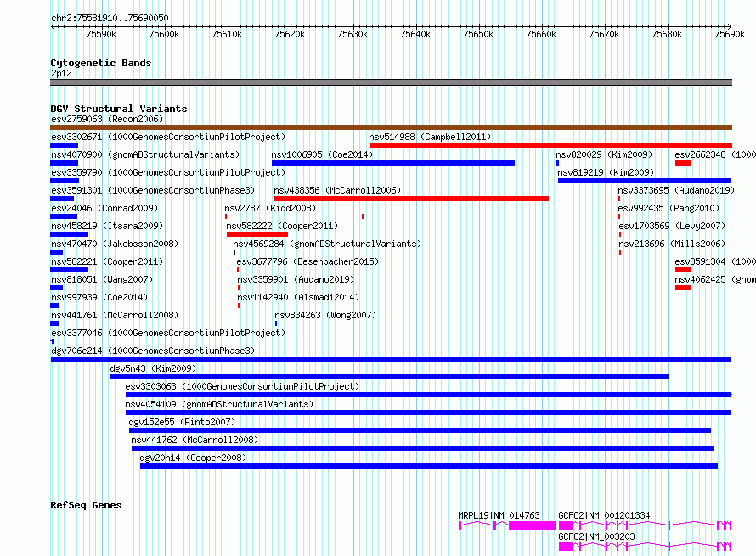
Task: Open nsv3359901 (Audano2019) label
Action: [x=296, y=279]
